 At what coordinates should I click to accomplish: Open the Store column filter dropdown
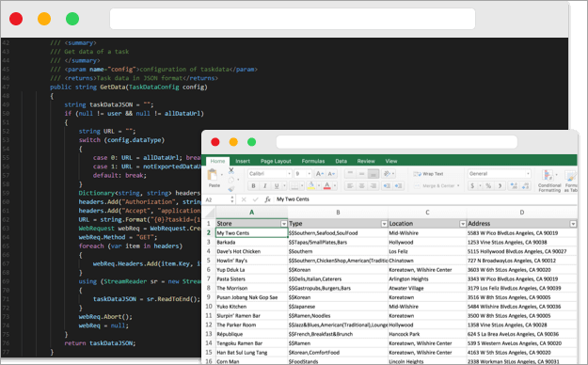point(284,224)
